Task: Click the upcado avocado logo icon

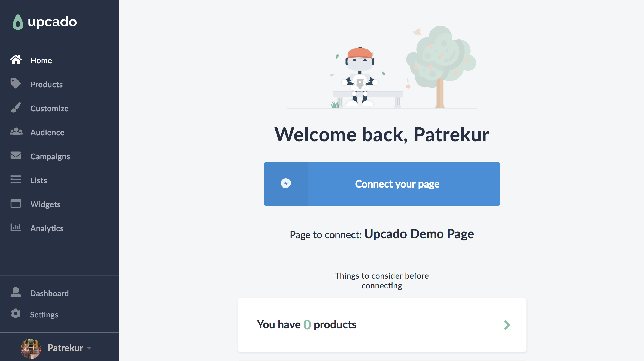Action: (x=18, y=22)
